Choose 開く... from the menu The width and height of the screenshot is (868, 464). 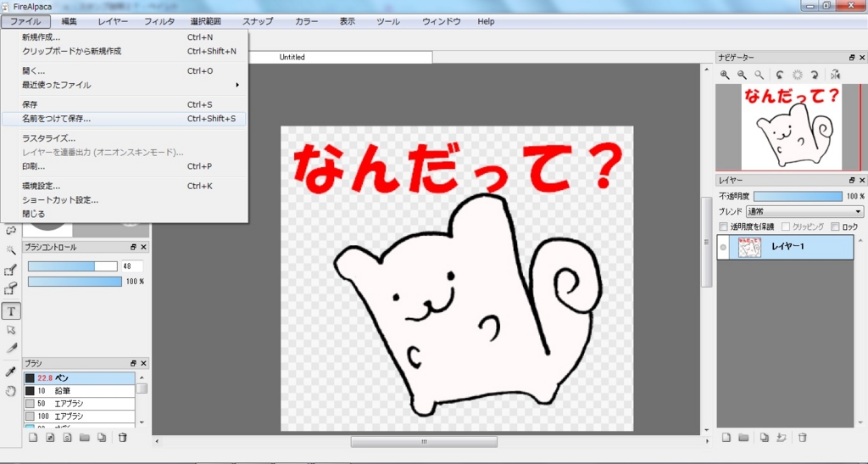pos(124,71)
